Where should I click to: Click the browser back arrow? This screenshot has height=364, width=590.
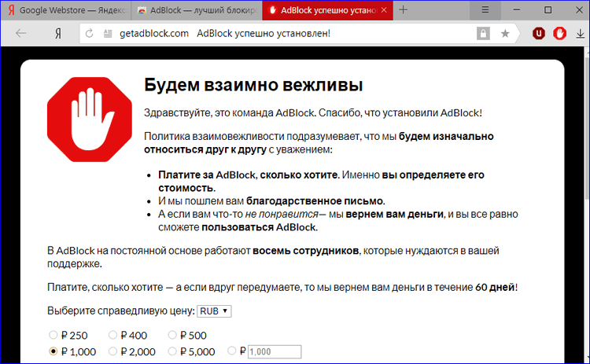tap(21, 34)
